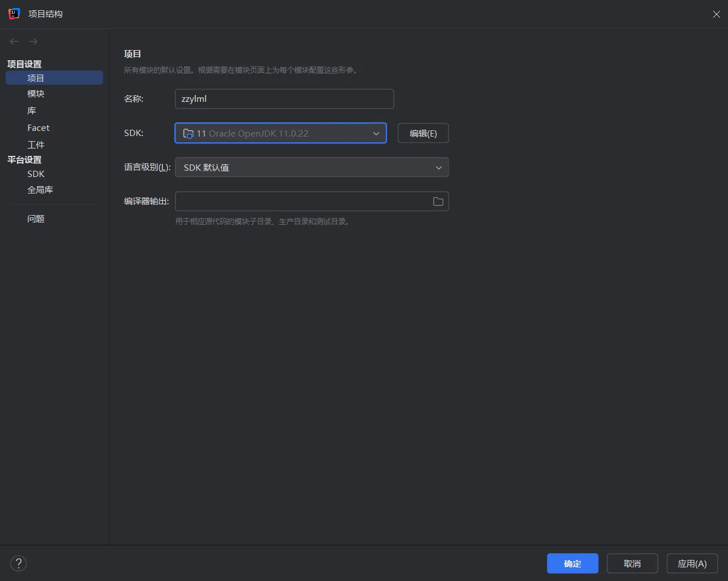Open the Problems section
The image size is (728, 581).
tap(36, 219)
